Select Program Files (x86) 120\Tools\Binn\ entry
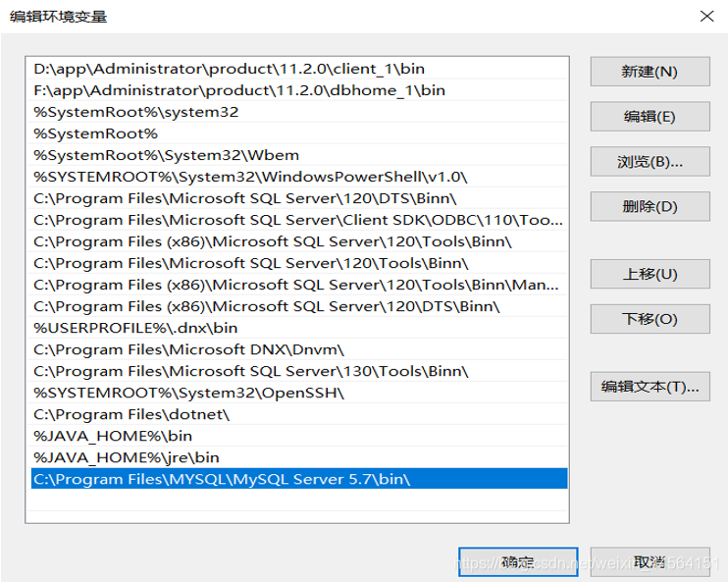The height and width of the screenshot is (582, 728). [299, 241]
